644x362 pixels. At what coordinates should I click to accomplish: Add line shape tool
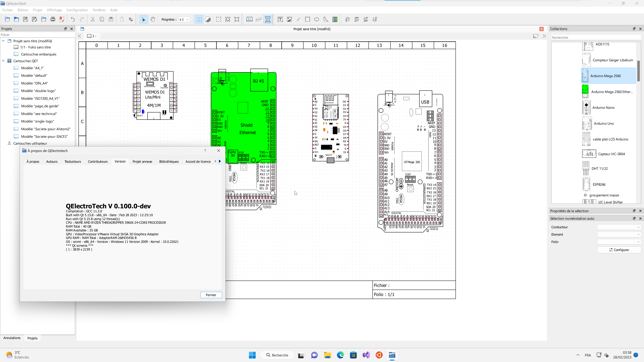tap(299, 19)
